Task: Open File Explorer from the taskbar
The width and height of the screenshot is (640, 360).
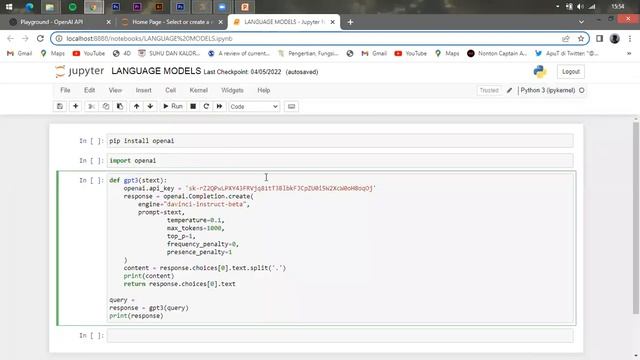Action: click(x=50, y=7)
